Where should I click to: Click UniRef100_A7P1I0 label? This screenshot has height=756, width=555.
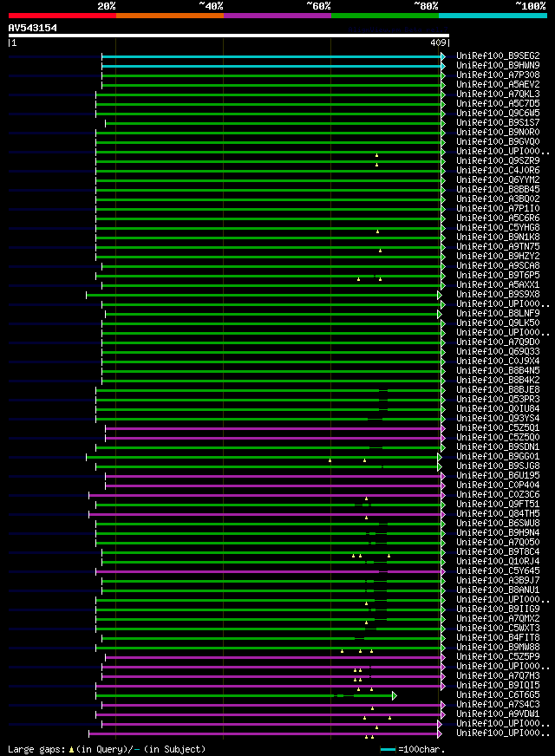(498, 208)
